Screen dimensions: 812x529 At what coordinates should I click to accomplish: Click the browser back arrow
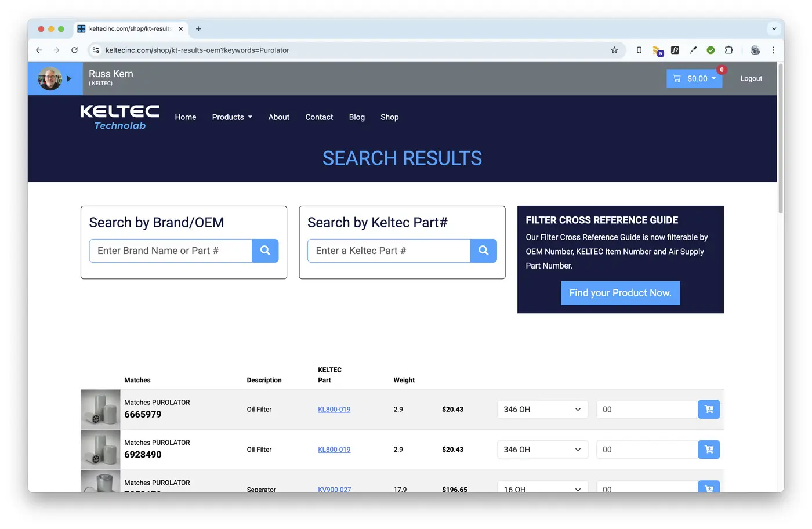(39, 50)
